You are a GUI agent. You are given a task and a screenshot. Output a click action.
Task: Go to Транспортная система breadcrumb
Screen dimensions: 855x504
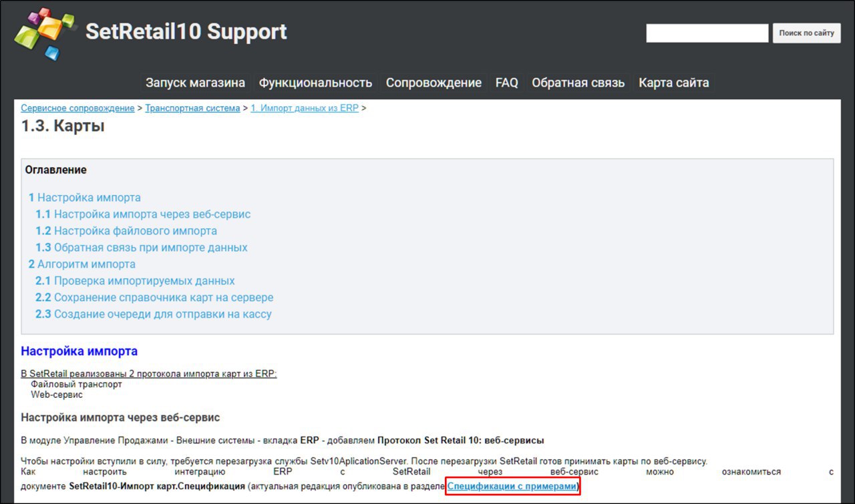[192, 108]
